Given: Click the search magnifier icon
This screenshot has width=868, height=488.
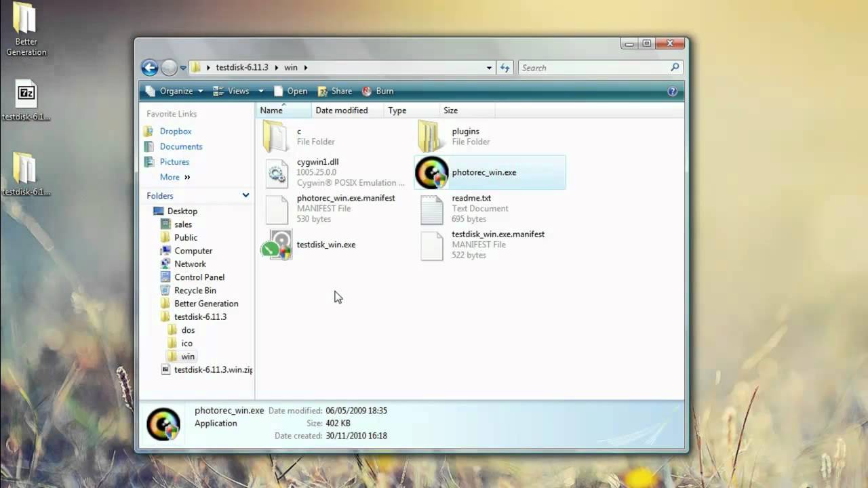Looking at the screenshot, I should 675,67.
